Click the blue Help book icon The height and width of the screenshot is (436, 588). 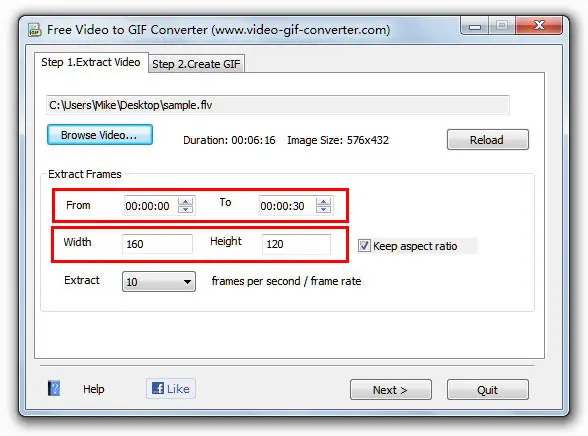pos(54,388)
